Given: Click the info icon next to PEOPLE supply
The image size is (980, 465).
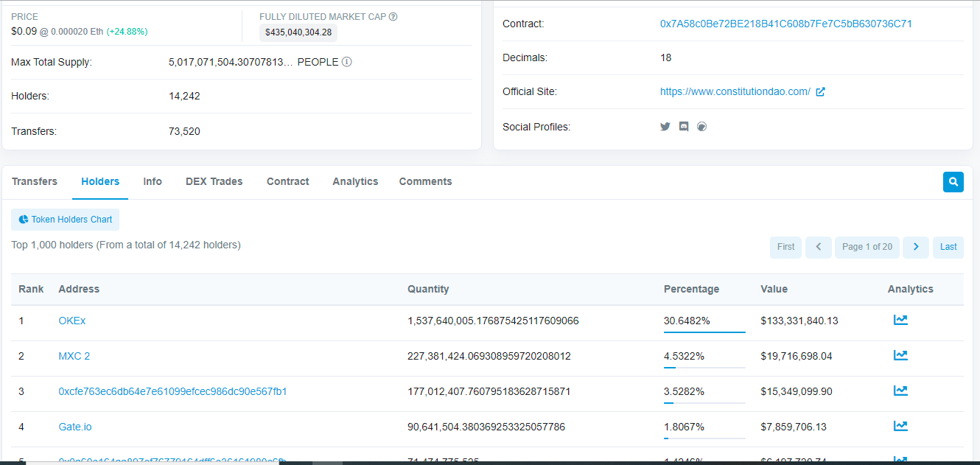Looking at the screenshot, I should (x=346, y=62).
